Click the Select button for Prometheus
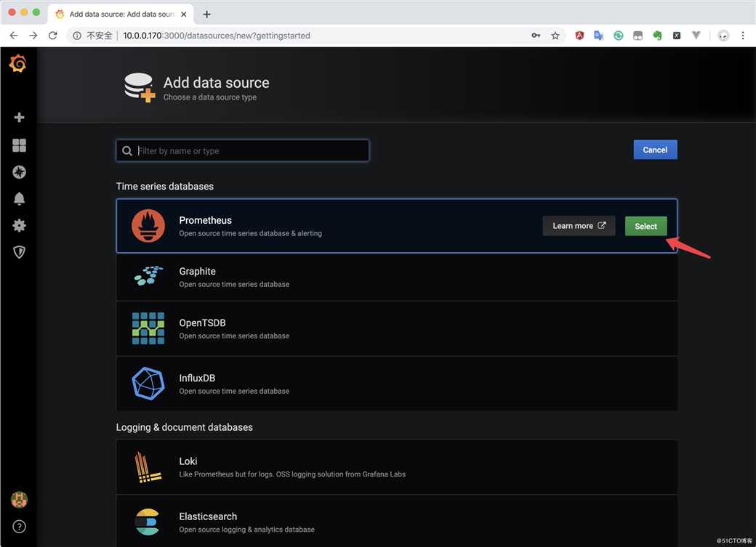The image size is (756, 547). pos(646,226)
